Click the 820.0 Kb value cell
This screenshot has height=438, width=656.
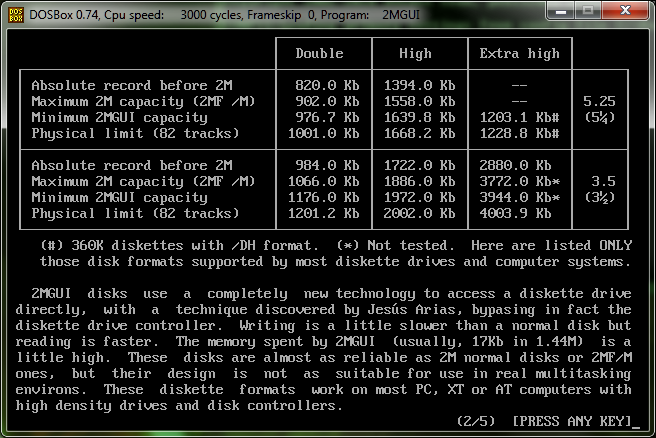tap(320, 85)
